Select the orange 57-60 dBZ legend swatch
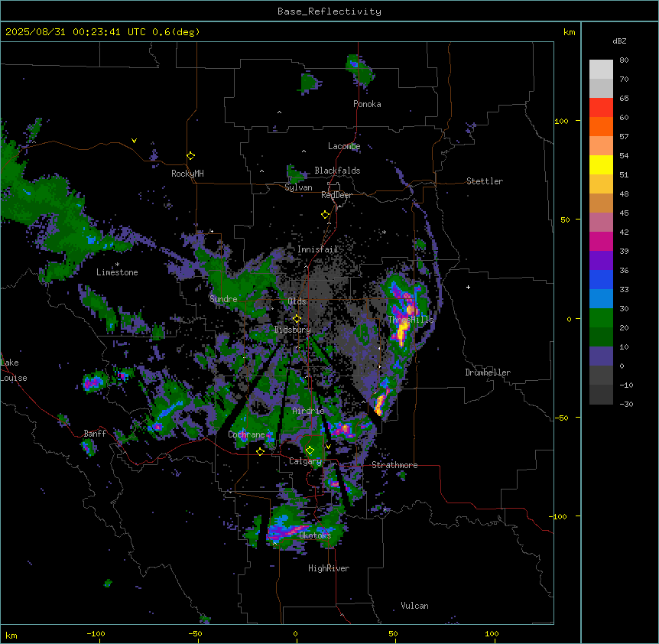 click(x=601, y=126)
